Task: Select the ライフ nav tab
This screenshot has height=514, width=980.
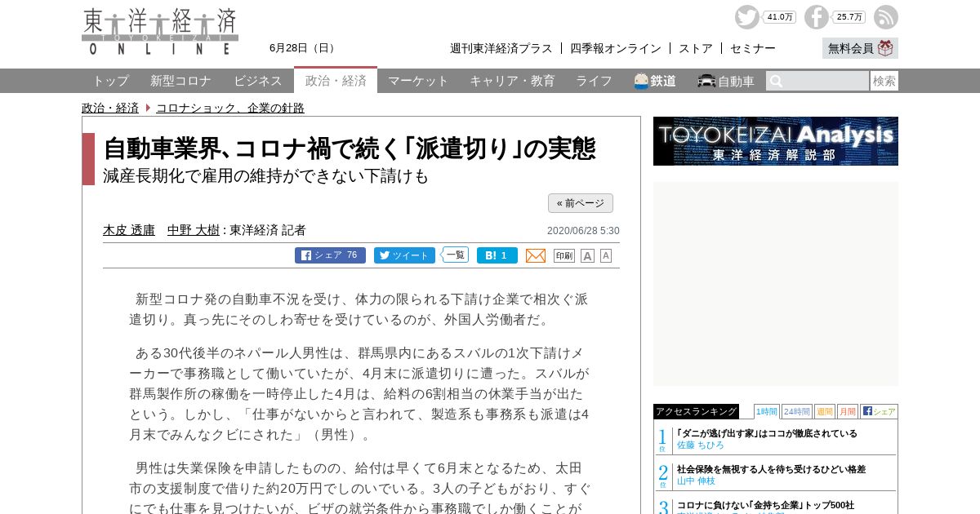Action: tap(594, 81)
